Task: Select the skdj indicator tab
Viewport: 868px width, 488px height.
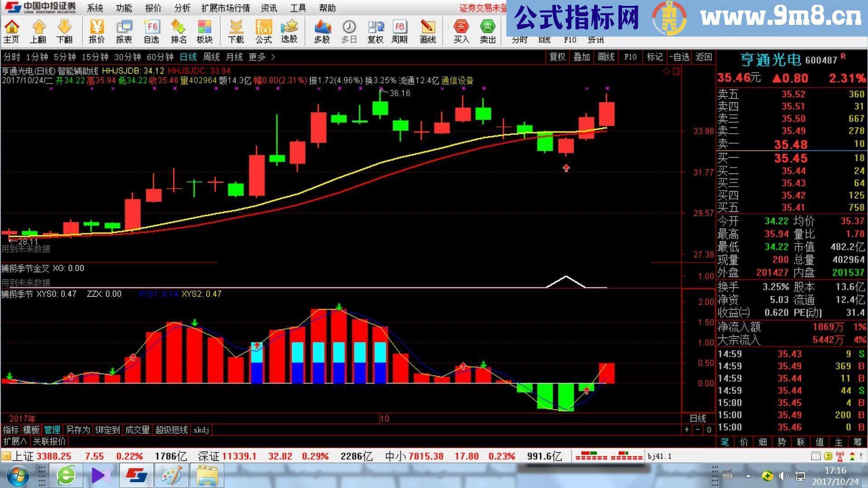Action: pyautogui.click(x=202, y=430)
